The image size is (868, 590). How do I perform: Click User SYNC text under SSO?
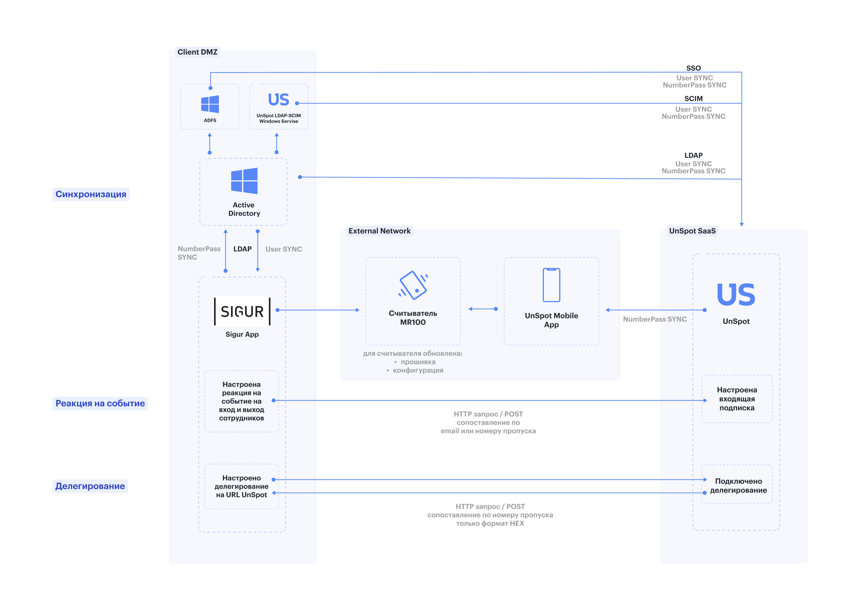click(695, 78)
